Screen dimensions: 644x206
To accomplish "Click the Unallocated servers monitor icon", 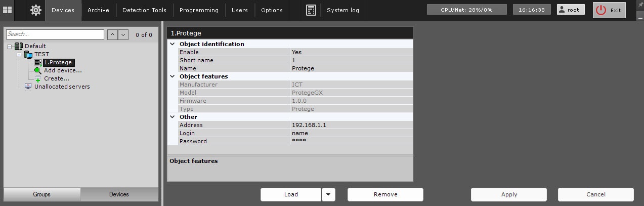I will tap(28, 87).
